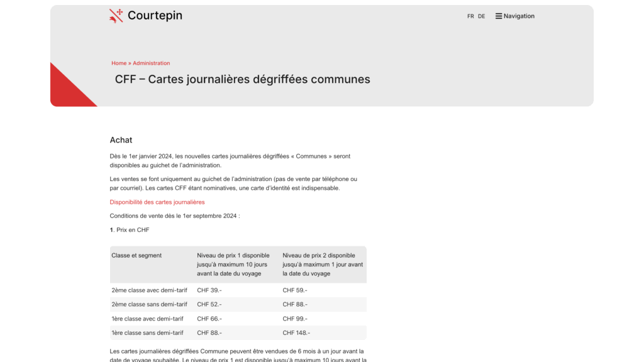This screenshot has width=644, height=362.
Task: Select the 1ère classe avec demi-tarif row label
Action: pos(147,319)
